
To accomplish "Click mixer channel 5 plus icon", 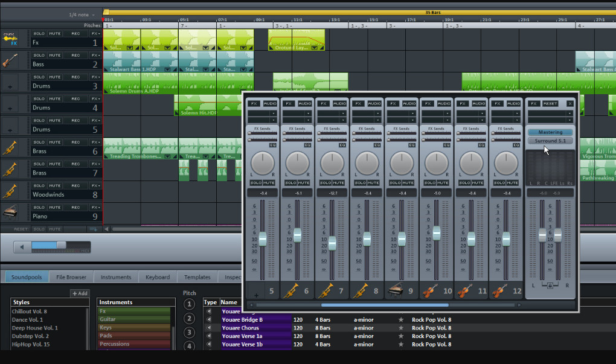I will [256, 295].
